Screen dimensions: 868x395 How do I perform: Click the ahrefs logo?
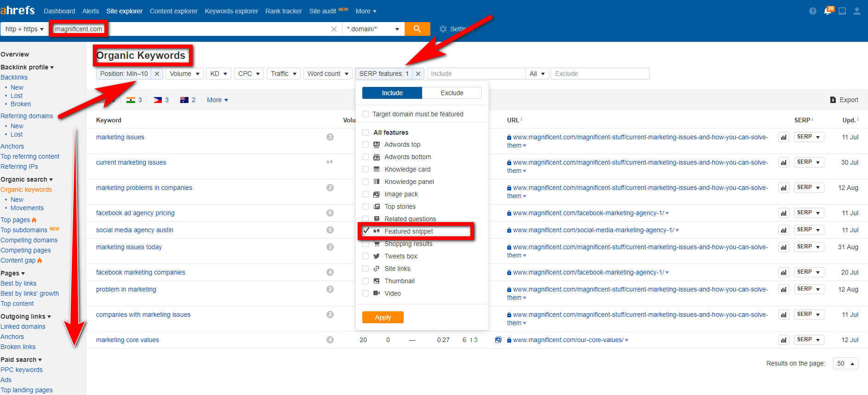point(17,10)
